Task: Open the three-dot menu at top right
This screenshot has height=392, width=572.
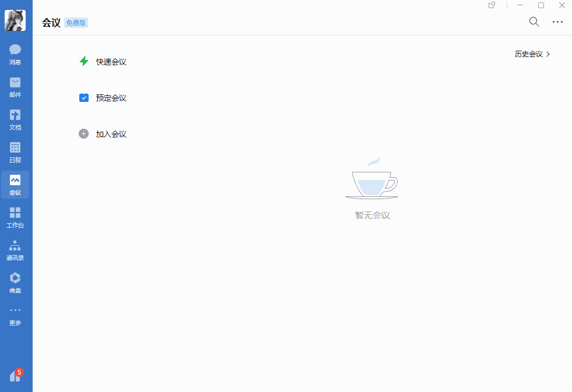Action: pos(557,22)
